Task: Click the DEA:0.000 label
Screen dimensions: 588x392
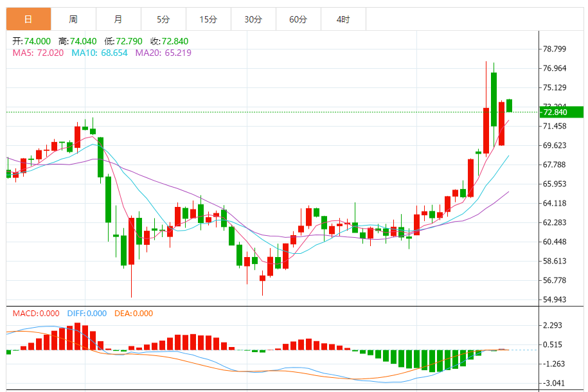Action: [x=134, y=314]
